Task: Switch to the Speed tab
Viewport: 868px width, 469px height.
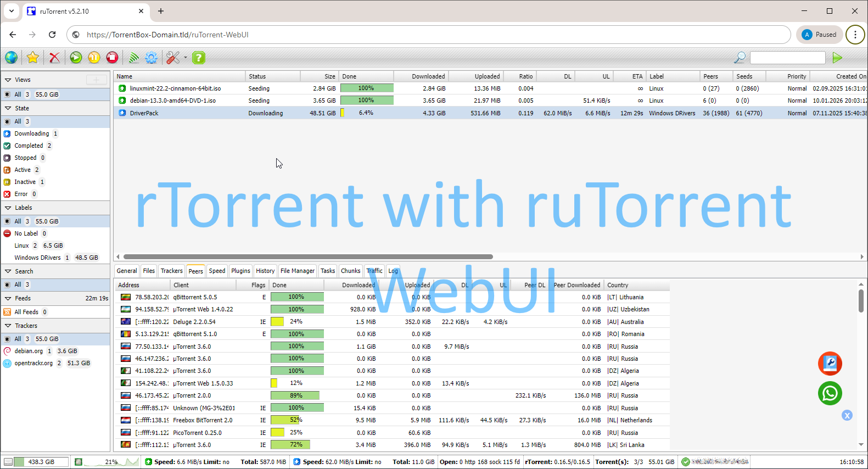Action: point(217,271)
